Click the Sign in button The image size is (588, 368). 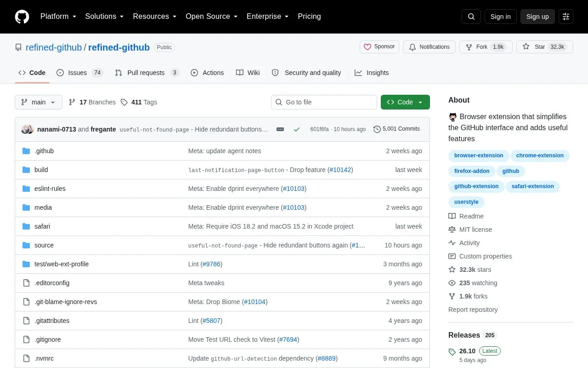501,17
